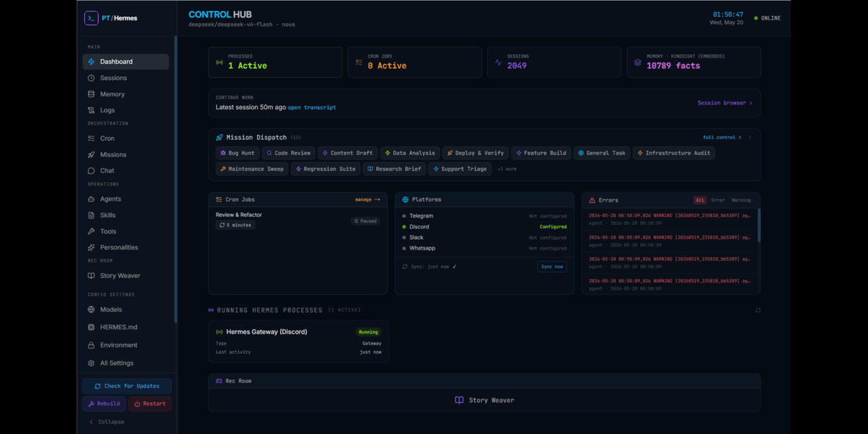Screen dimensions: 868x434
Task: Click the Chat bubble icon in sidebar
Action: [x=92, y=171]
